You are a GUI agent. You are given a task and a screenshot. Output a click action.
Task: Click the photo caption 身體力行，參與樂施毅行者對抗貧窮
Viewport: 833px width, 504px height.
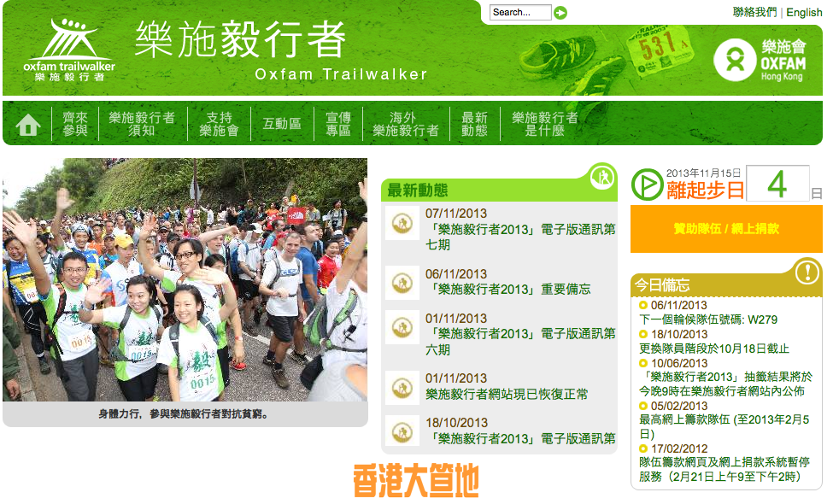[x=184, y=413]
